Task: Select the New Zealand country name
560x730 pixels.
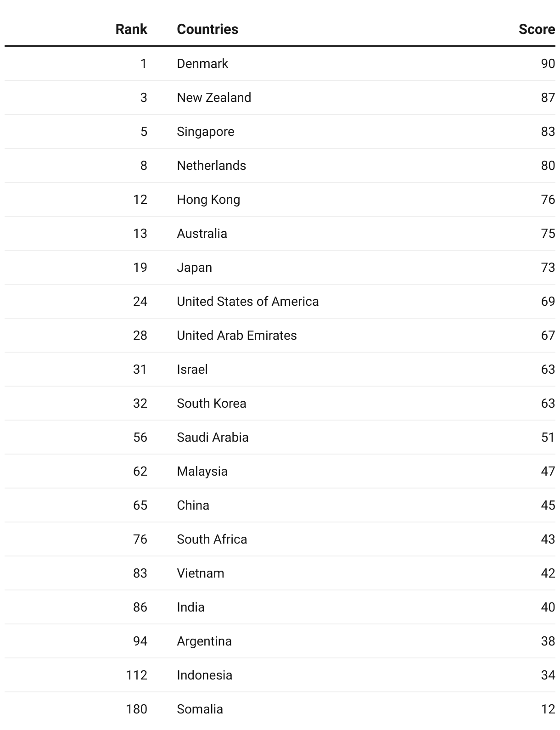Action: (214, 97)
